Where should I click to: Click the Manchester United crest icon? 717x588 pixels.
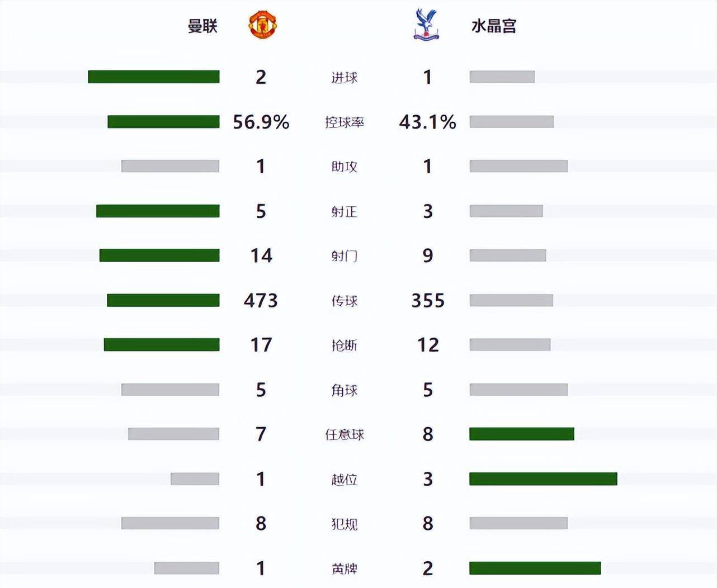[x=262, y=25]
